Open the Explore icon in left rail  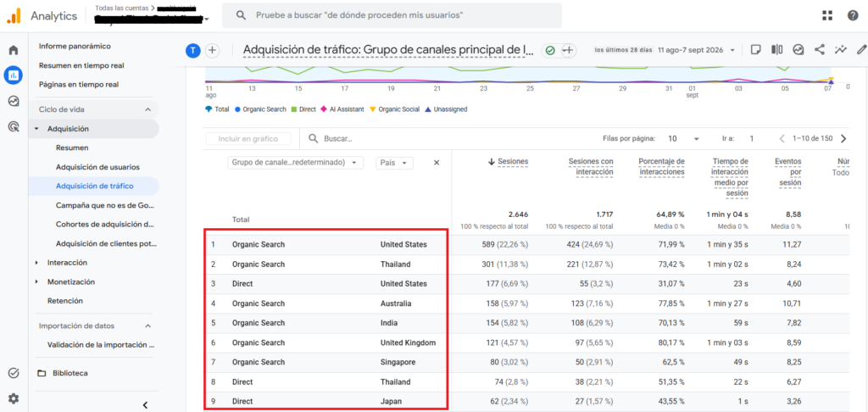(14, 101)
